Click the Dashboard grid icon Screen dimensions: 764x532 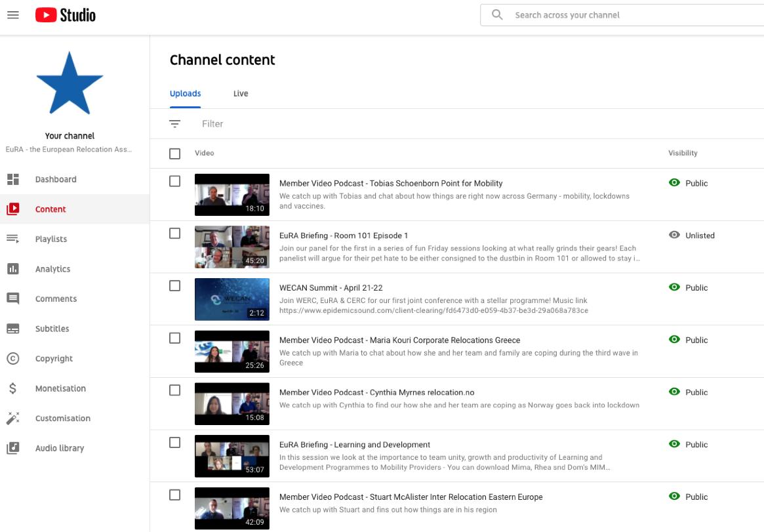coord(13,179)
